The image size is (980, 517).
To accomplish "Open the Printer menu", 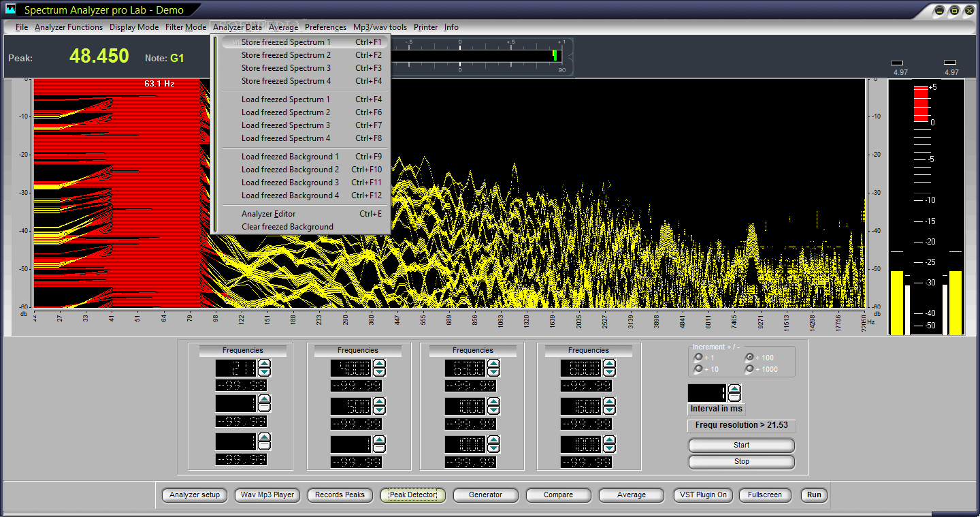I will (x=425, y=27).
